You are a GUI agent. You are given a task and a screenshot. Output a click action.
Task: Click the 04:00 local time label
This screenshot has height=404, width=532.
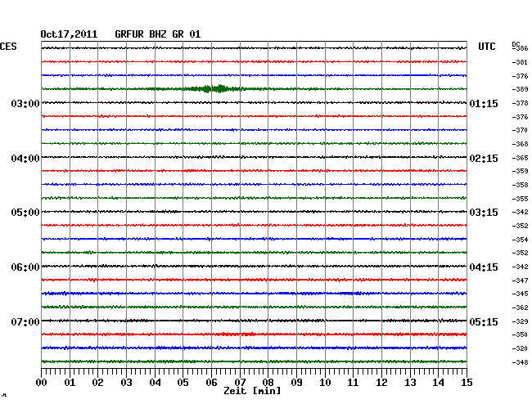click(x=25, y=159)
